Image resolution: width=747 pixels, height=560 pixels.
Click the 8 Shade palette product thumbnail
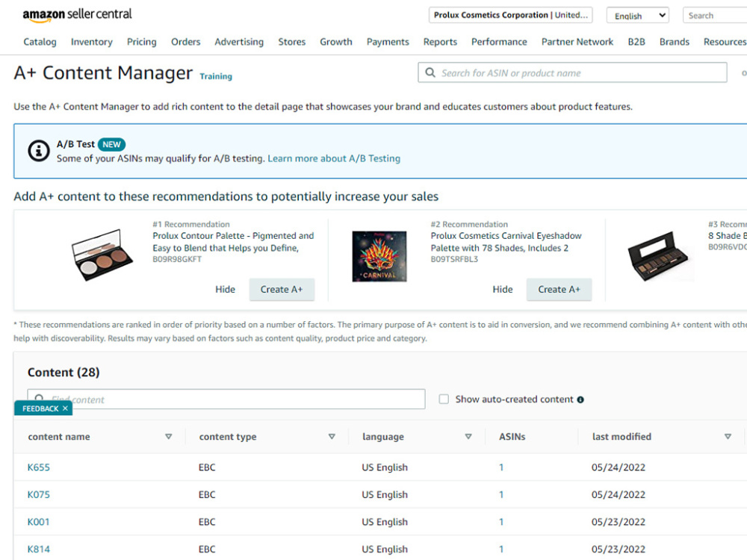click(x=658, y=256)
